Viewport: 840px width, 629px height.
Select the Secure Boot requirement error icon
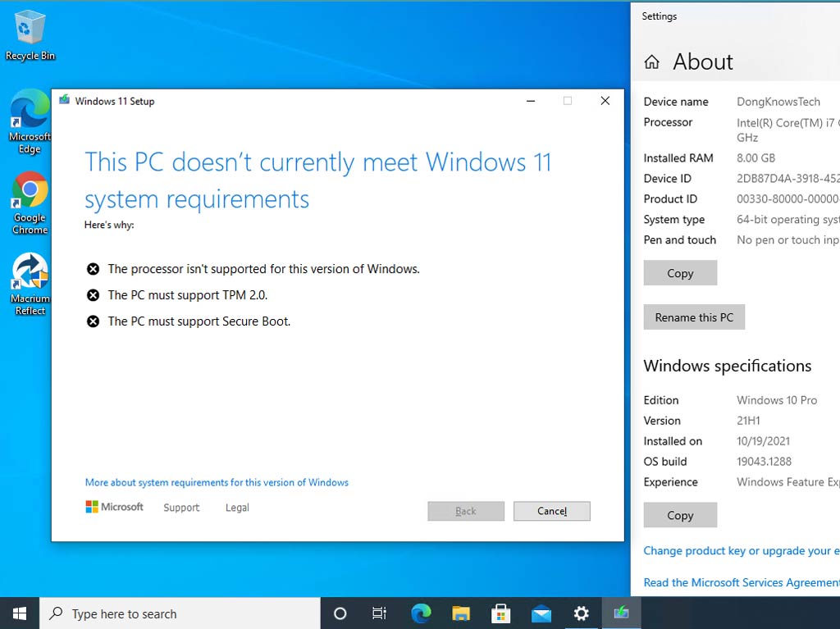pos(94,321)
